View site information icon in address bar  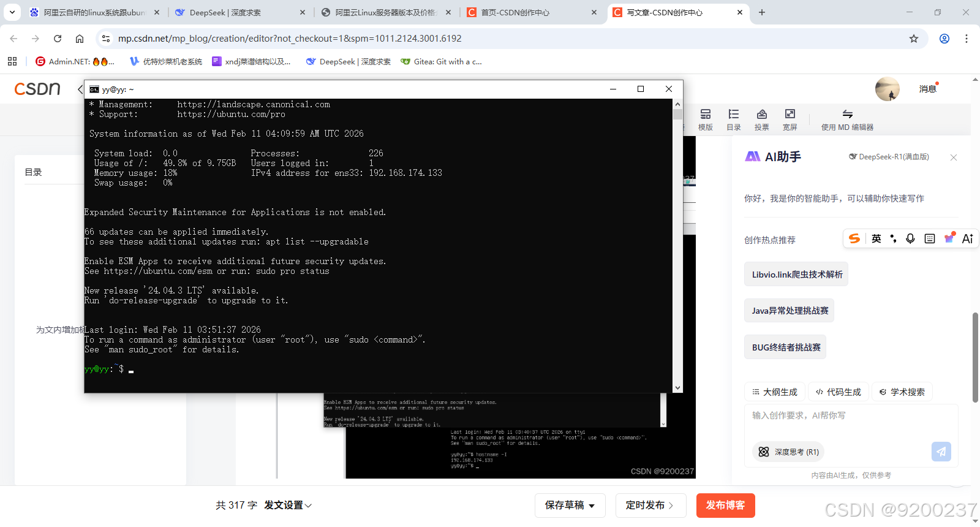[106, 39]
